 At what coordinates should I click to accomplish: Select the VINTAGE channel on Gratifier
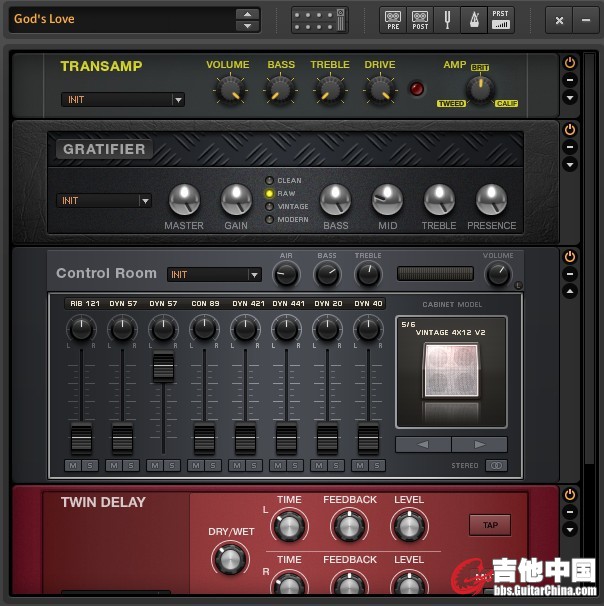269,206
